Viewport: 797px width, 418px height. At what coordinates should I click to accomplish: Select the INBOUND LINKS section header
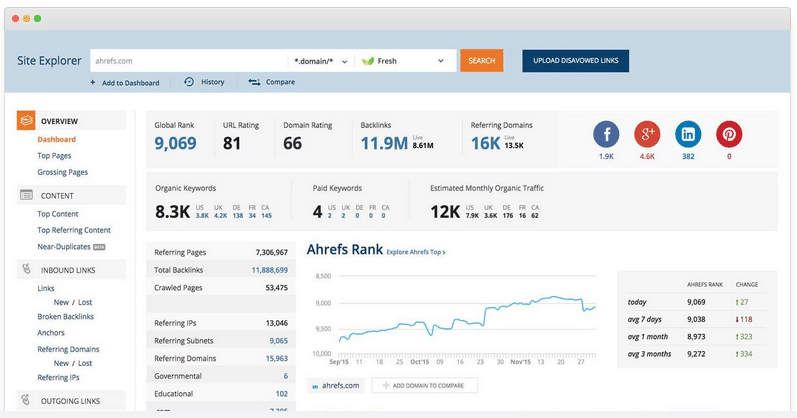pos(71,270)
